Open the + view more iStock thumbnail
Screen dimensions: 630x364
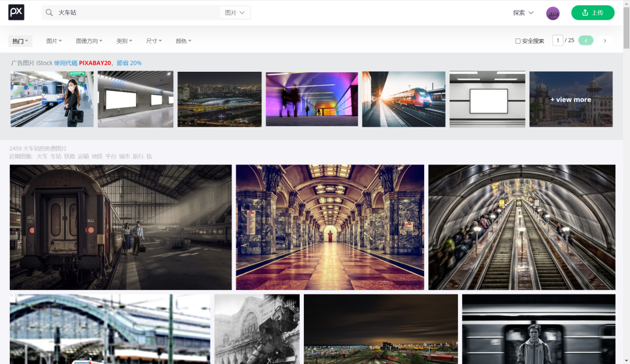pyautogui.click(x=571, y=99)
